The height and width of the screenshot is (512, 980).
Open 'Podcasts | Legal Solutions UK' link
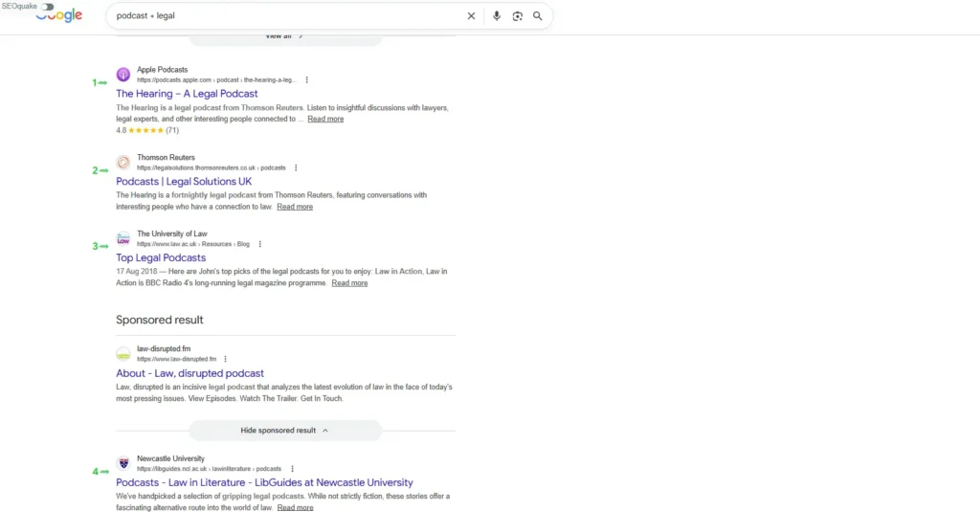(x=184, y=181)
